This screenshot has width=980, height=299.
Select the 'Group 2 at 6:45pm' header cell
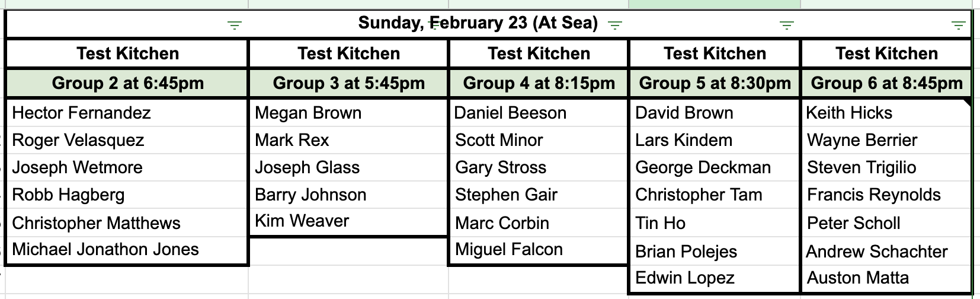[127, 83]
